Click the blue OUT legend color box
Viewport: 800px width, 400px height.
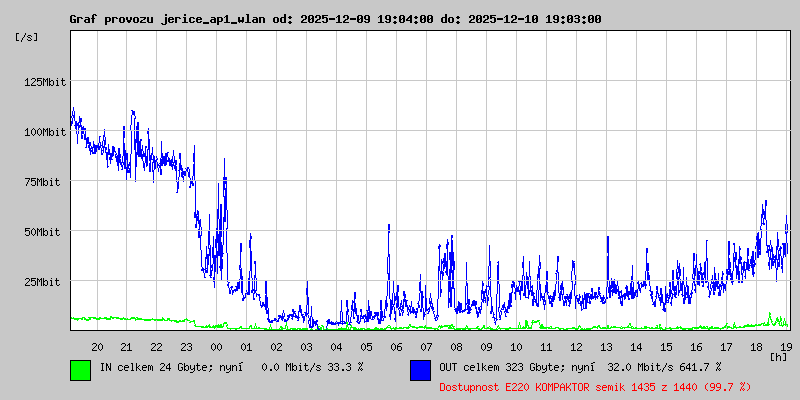click(x=420, y=370)
